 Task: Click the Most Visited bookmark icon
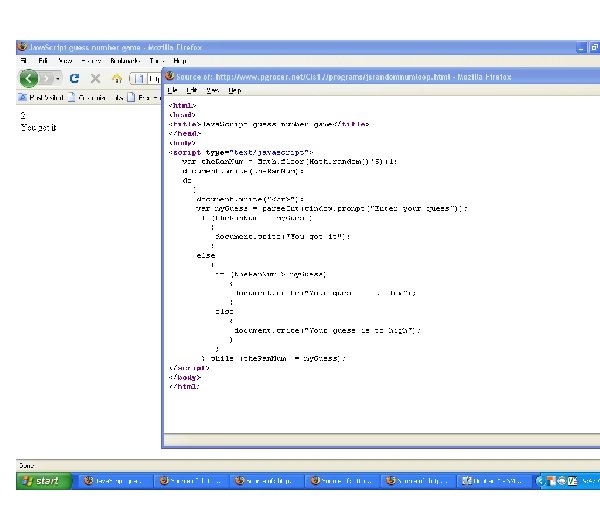24,98
